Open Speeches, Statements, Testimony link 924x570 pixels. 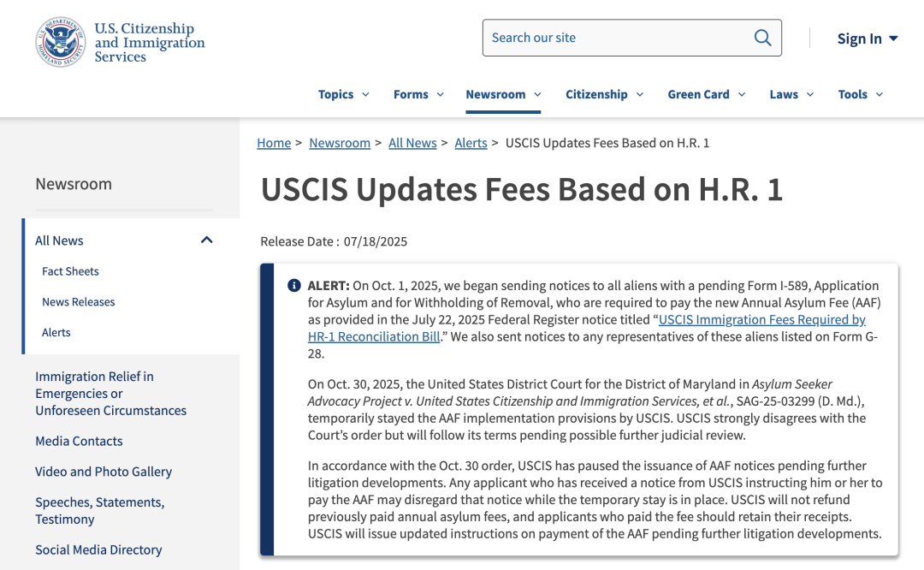pyautogui.click(x=99, y=510)
